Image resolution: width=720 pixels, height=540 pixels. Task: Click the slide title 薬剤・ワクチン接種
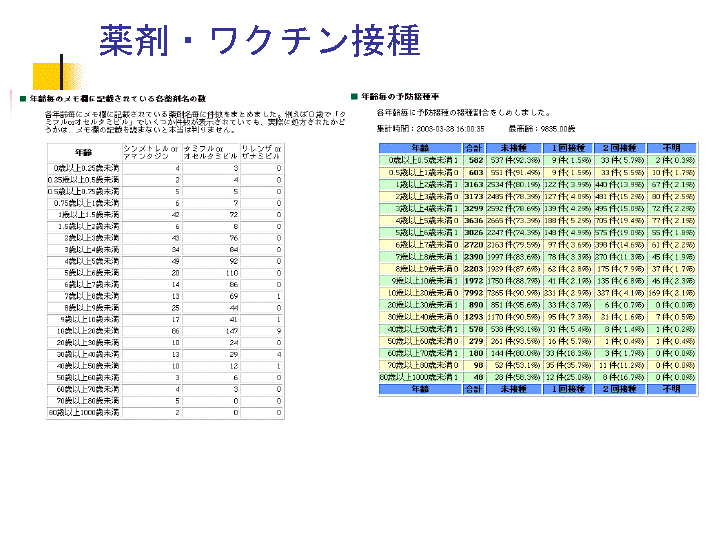259,40
